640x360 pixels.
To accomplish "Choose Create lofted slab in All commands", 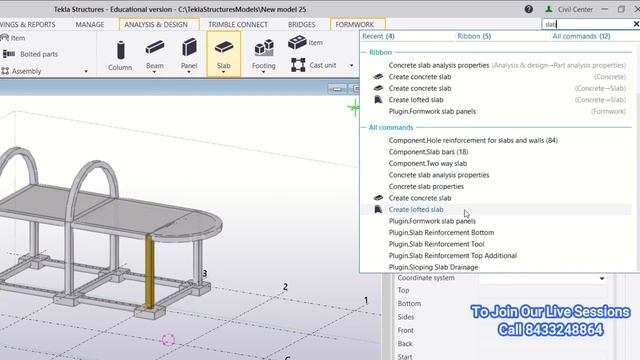I will pyautogui.click(x=497, y=209).
